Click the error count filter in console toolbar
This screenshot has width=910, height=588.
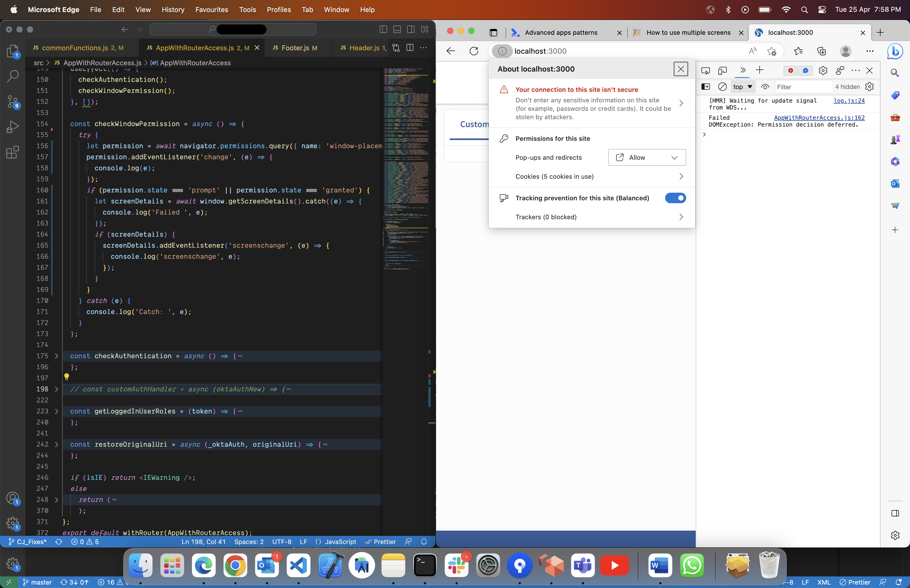pos(791,70)
